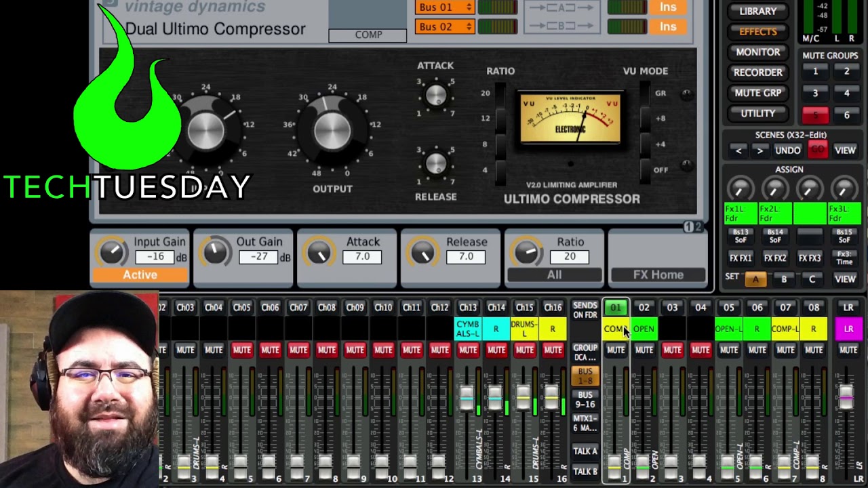Image resolution: width=868 pixels, height=488 pixels.
Task: Open the LIBRARY section
Action: pyautogui.click(x=757, y=12)
